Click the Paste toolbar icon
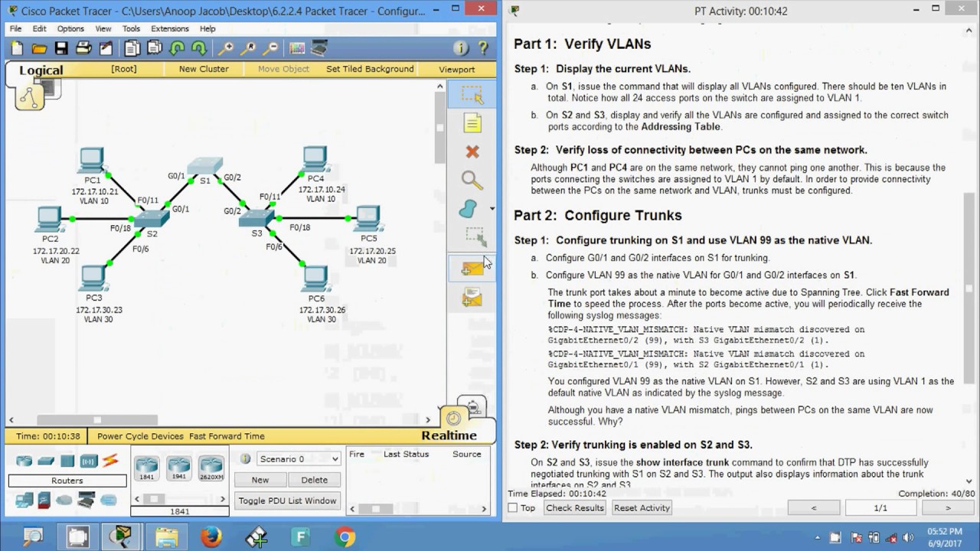This screenshot has height=551, width=980. click(x=155, y=48)
